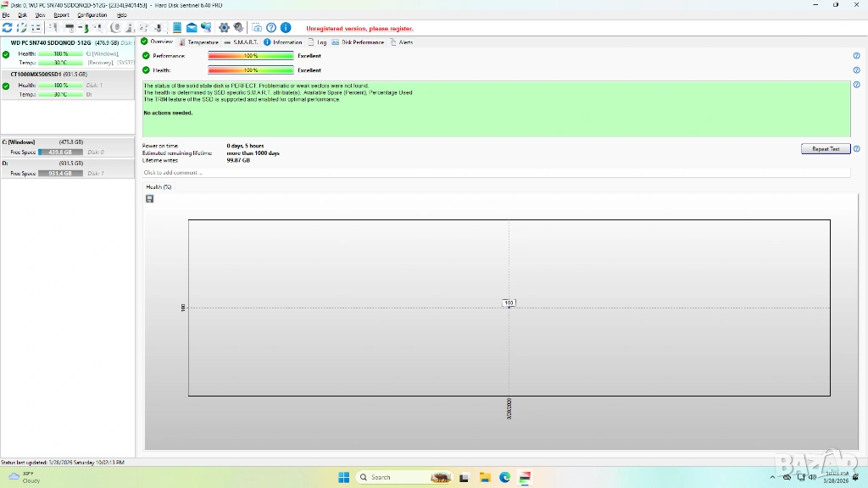
Task: Click the help icon beside the Performance row
Action: point(856,56)
